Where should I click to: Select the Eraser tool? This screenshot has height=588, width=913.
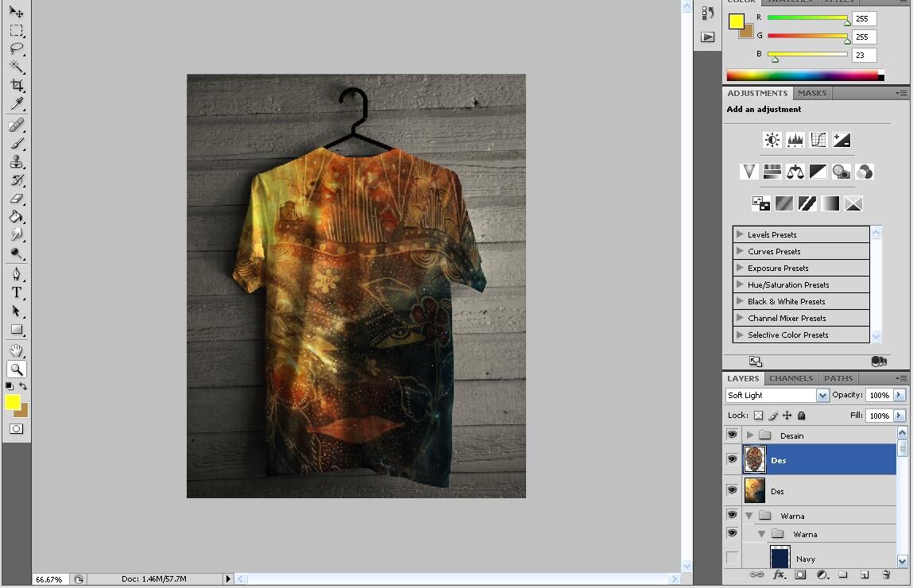[x=17, y=199]
